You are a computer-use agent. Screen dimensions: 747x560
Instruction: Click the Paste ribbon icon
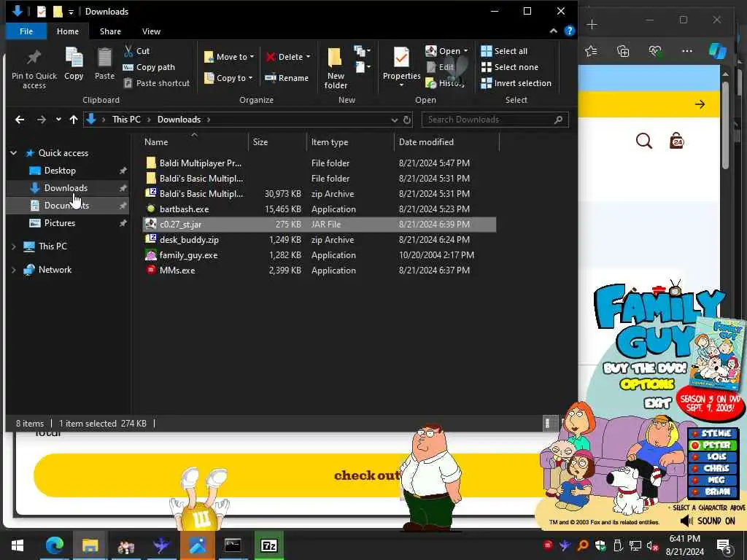[104, 64]
